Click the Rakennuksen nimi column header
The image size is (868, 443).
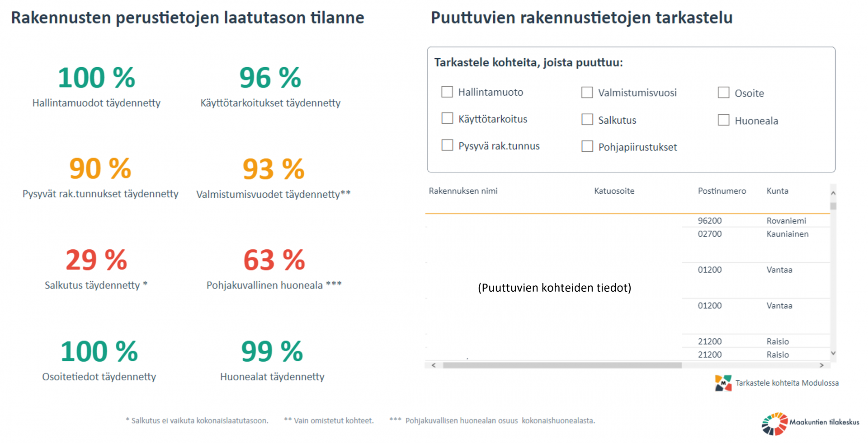(x=463, y=191)
